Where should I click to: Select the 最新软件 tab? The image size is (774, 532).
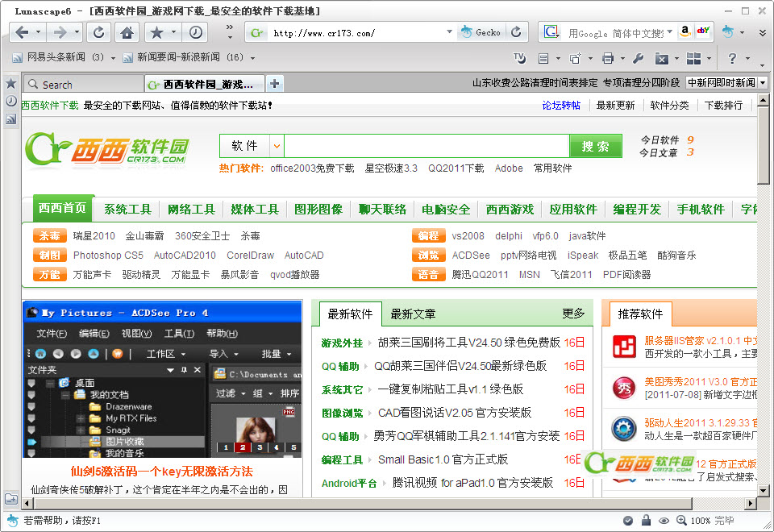[x=349, y=314]
